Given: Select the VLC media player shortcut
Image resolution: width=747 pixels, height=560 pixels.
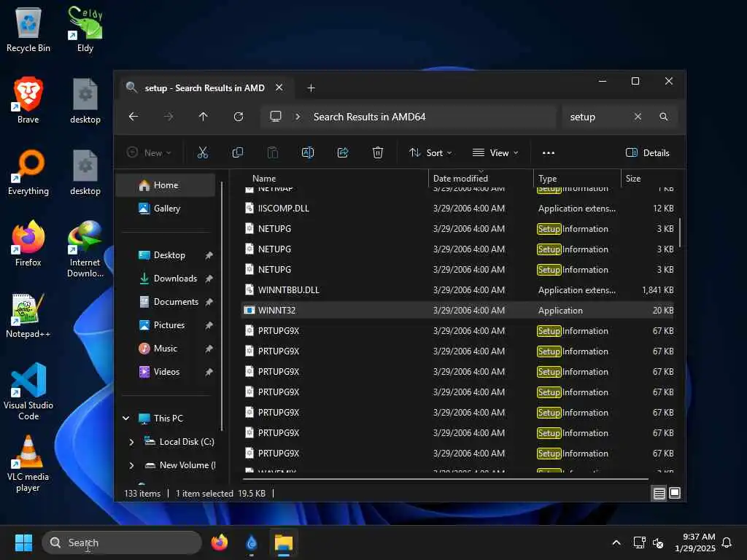Looking at the screenshot, I should coord(28,463).
